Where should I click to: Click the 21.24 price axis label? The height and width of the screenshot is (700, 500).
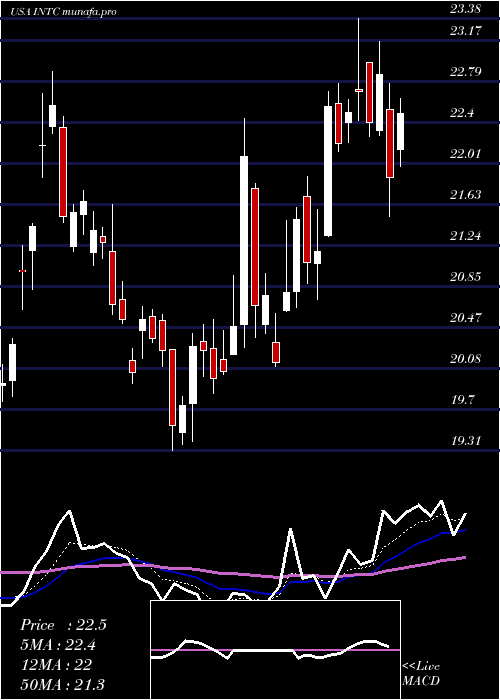pyautogui.click(x=465, y=236)
